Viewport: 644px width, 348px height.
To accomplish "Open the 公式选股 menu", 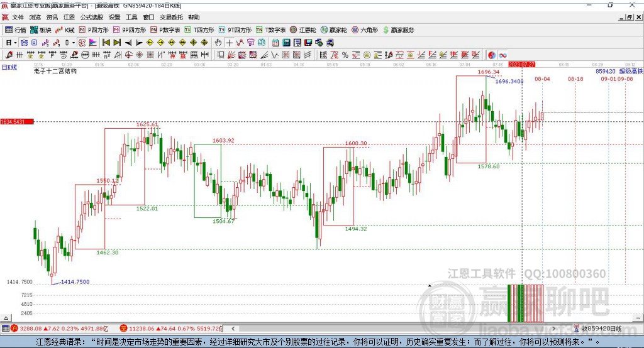I will tap(92, 17).
